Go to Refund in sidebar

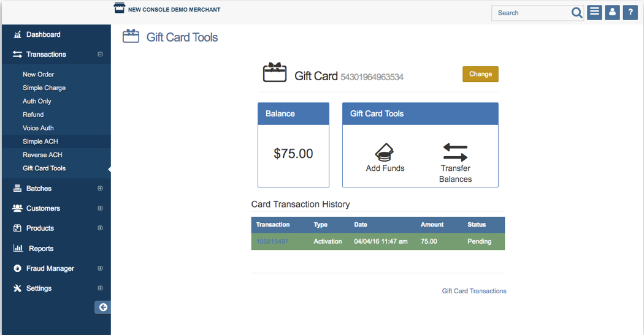33,115
